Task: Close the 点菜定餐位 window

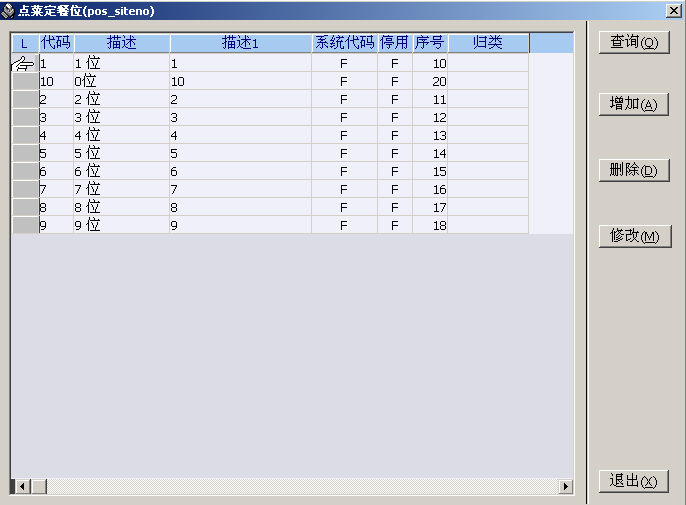Action: pyautogui.click(x=673, y=10)
